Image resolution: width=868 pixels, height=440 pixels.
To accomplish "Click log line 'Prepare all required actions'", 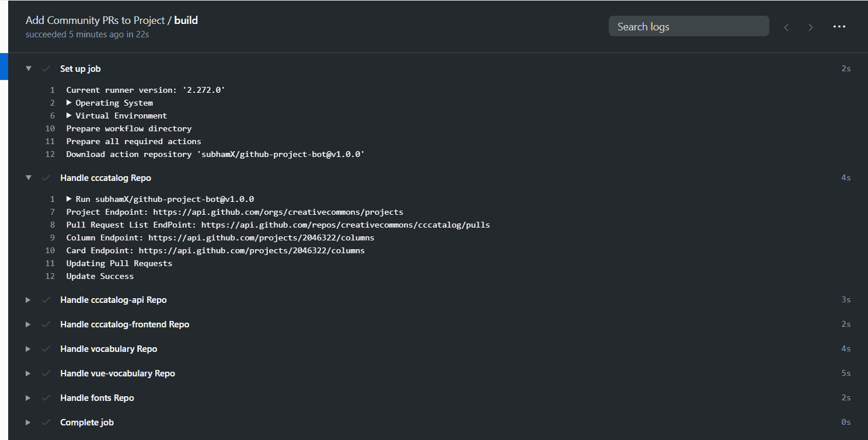I will [134, 141].
